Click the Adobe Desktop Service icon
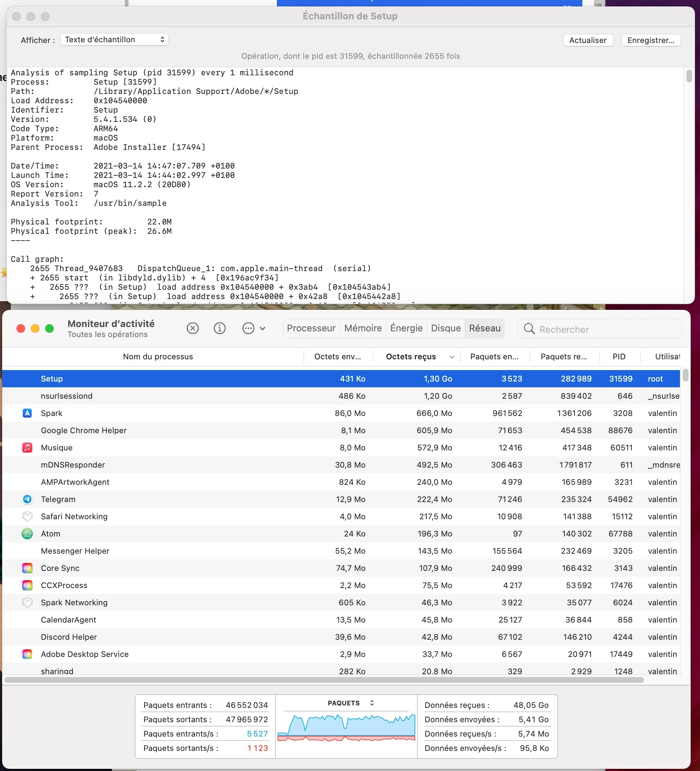 [27, 654]
